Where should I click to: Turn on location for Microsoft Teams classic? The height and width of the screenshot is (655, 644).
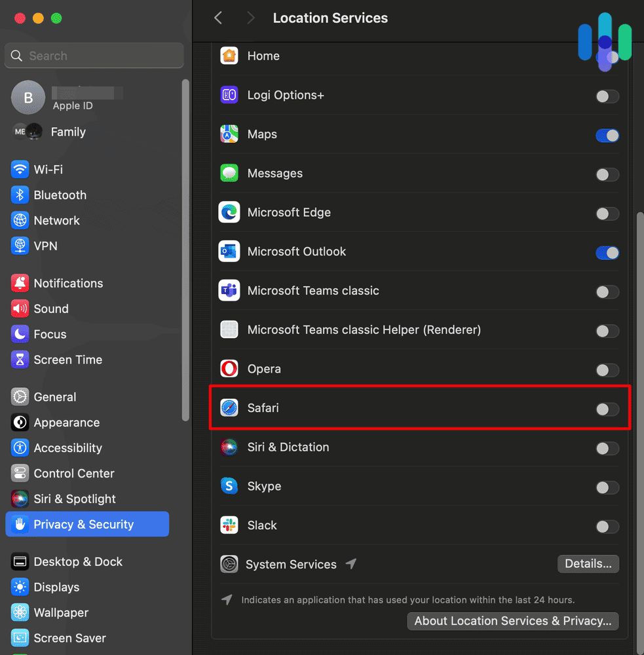[607, 291]
